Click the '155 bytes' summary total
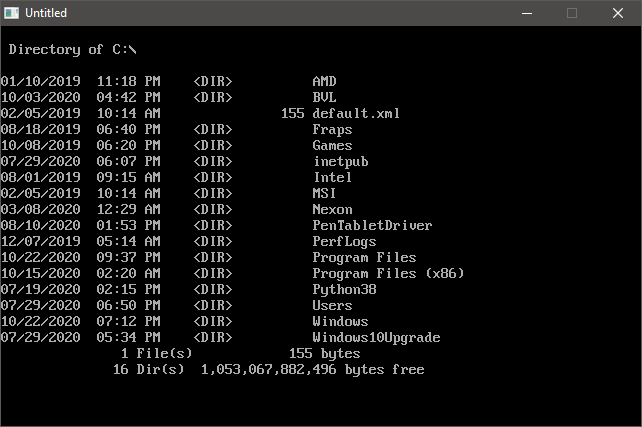Viewport: 642px width, 427px height. (x=325, y=353)
